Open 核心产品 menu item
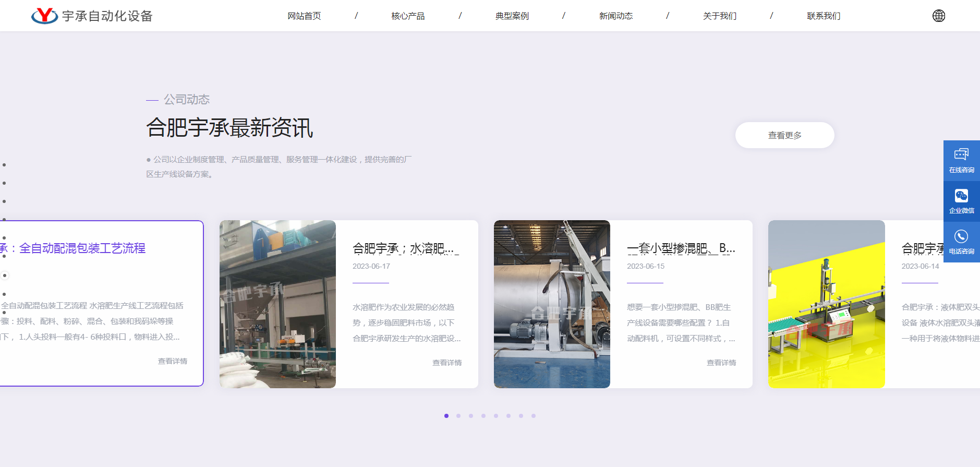This screenshot has height=467, width=980. [408, 16]
